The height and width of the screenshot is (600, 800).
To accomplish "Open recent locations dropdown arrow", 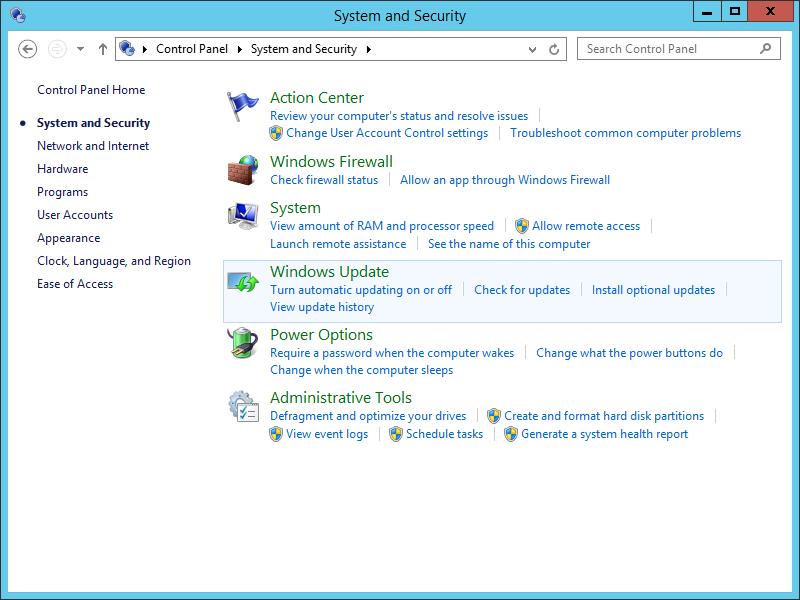I will click(x=80, y=49).
